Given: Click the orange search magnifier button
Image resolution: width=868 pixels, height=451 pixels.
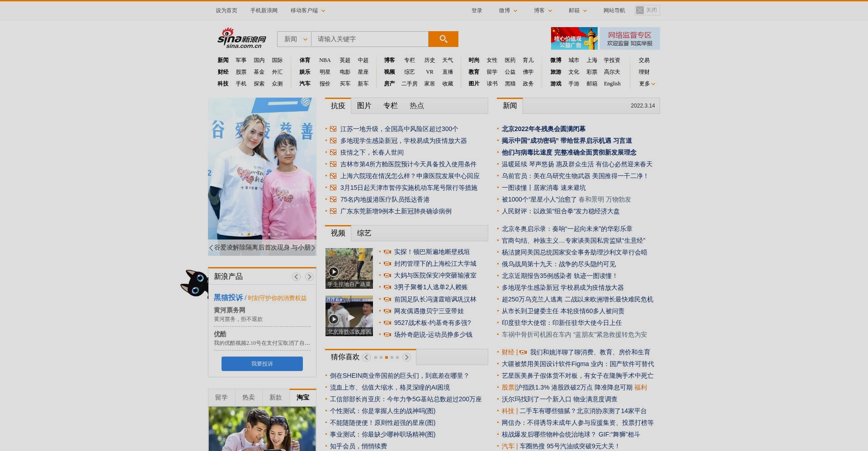Looking at the screenshot, I should coord(443,39).
